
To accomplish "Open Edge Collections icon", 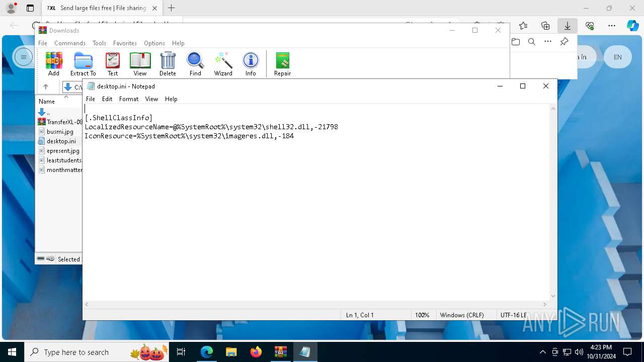I will point(545,26).
